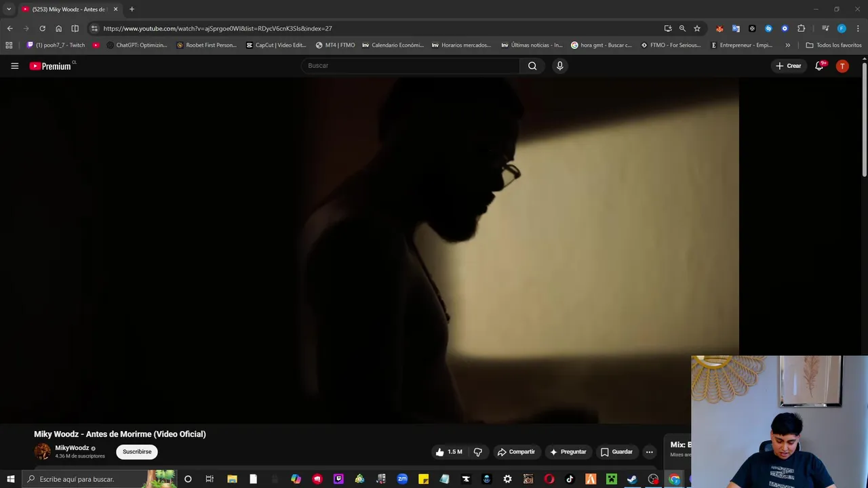Like the video with thumbs up
The height and width of the screenshot is (488, 868).
(x=449, y=452)
